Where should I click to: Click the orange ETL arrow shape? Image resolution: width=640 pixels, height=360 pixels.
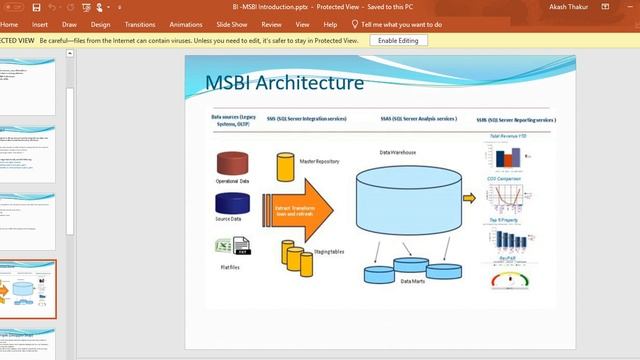click(x=298, y=210)
